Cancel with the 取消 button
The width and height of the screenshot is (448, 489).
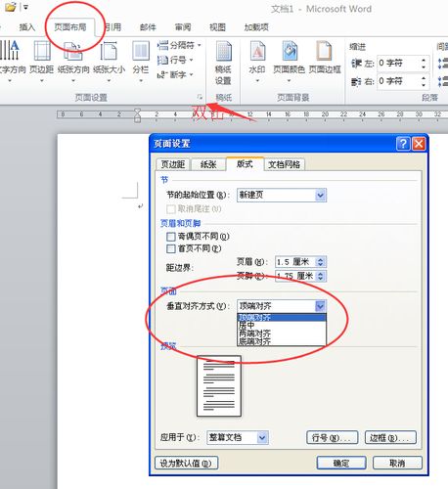click(397, 463)
